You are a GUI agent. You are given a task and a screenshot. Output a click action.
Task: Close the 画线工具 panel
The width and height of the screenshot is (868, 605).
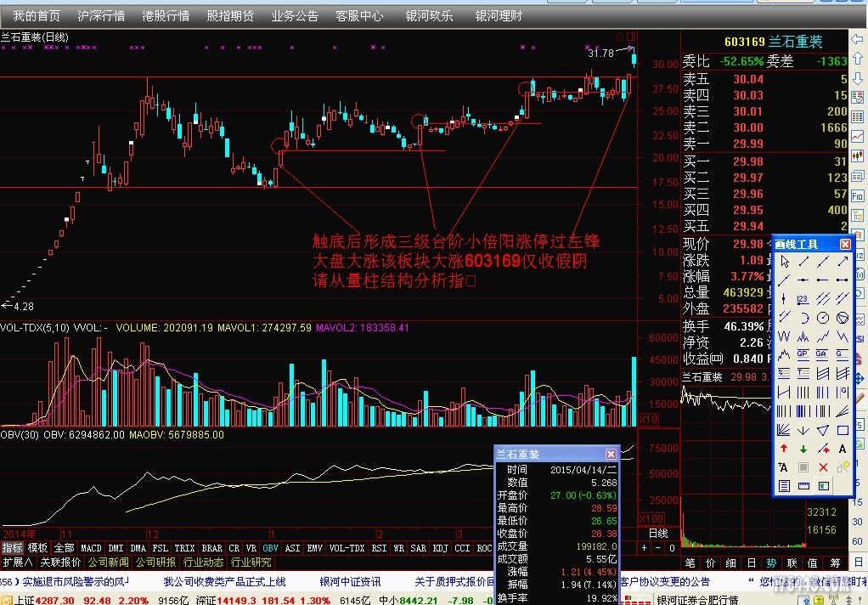click(845, 245)
